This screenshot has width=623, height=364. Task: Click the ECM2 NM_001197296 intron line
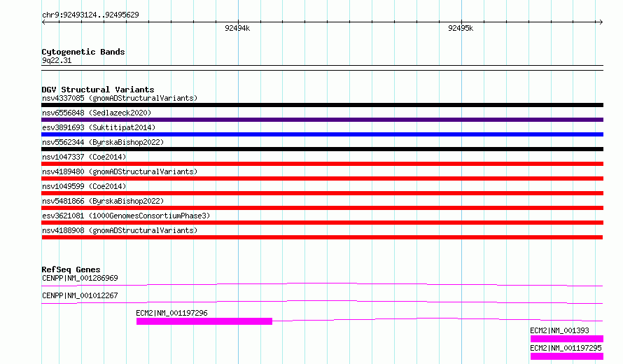click(x=437, y=319)
